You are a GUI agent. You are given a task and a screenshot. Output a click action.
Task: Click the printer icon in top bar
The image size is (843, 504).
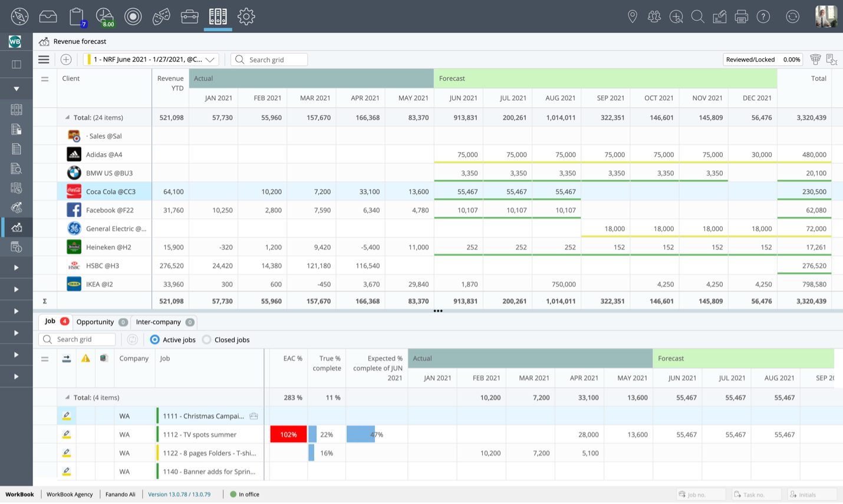coord(741,17)
